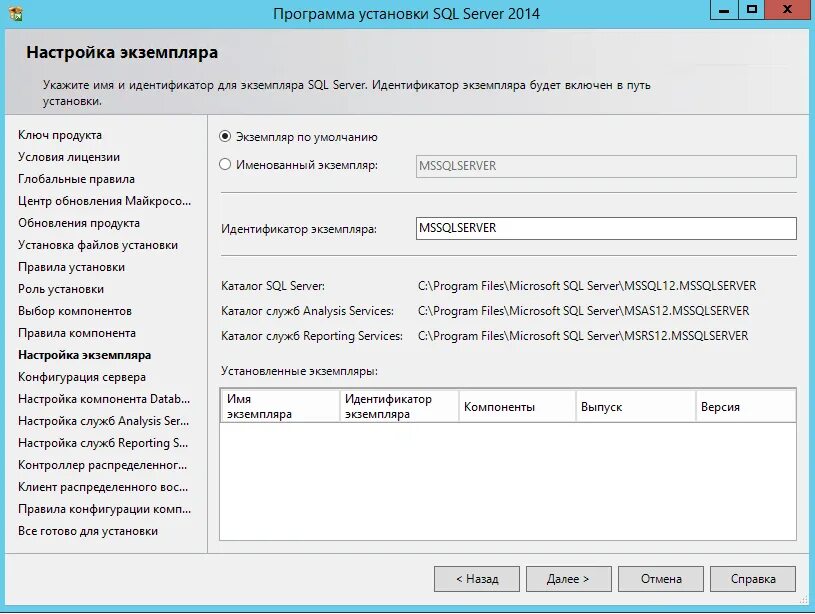815x614 pixels.
Task: Click the 'Настройка служб Reporting S...' step
Action: [x=103, y=443]
